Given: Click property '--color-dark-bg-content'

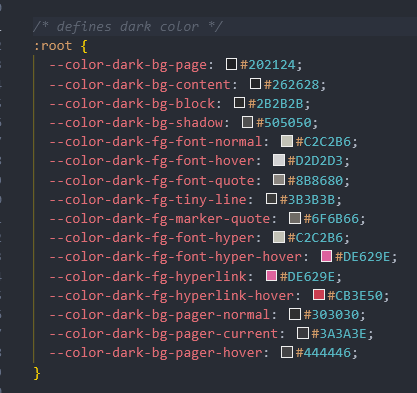Looking at the screenshot, I should click(x=140, y=84).
